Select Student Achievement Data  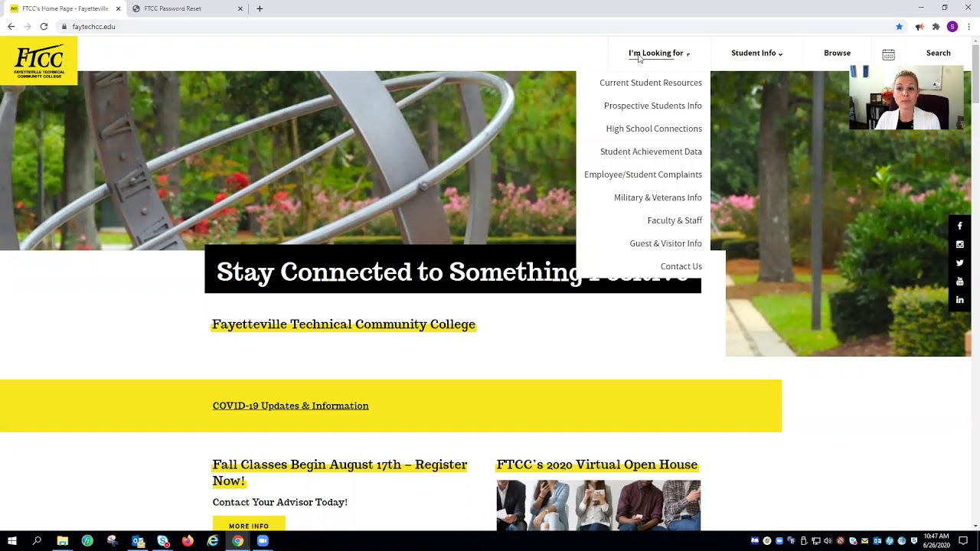tap(651, 152)
